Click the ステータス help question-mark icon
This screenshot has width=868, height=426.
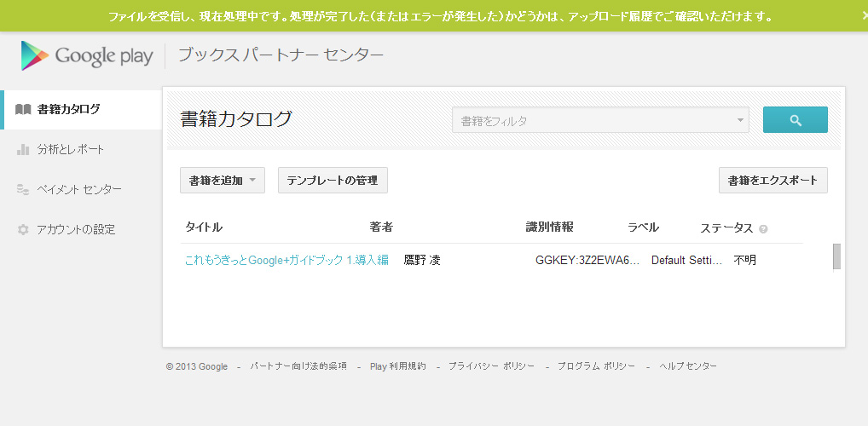point(763,229)
